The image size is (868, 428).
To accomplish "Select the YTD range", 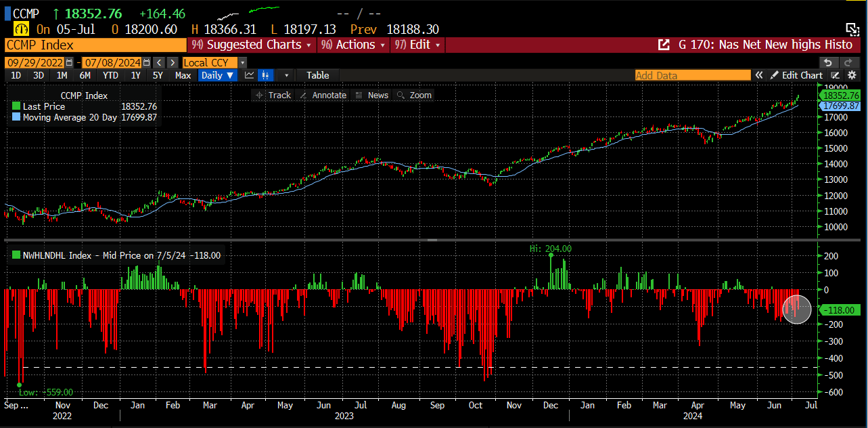I will point(110,75).
